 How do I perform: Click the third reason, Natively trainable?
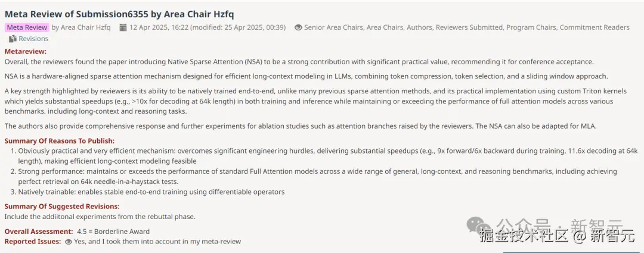(151, 192)
